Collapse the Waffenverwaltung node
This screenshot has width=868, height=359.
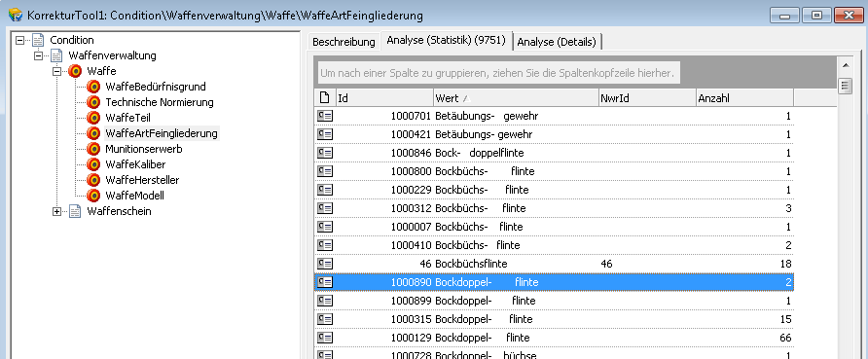(x=38, y=55)
